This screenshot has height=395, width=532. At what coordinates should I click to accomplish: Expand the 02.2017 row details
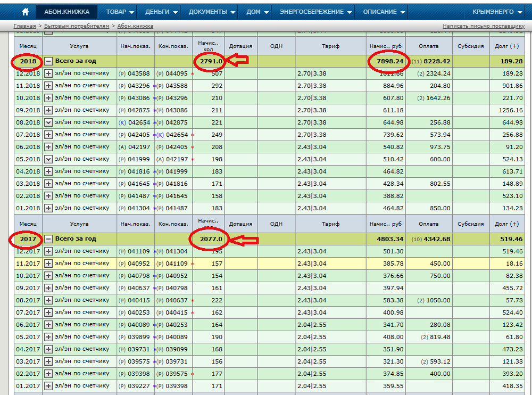point(48,374)
